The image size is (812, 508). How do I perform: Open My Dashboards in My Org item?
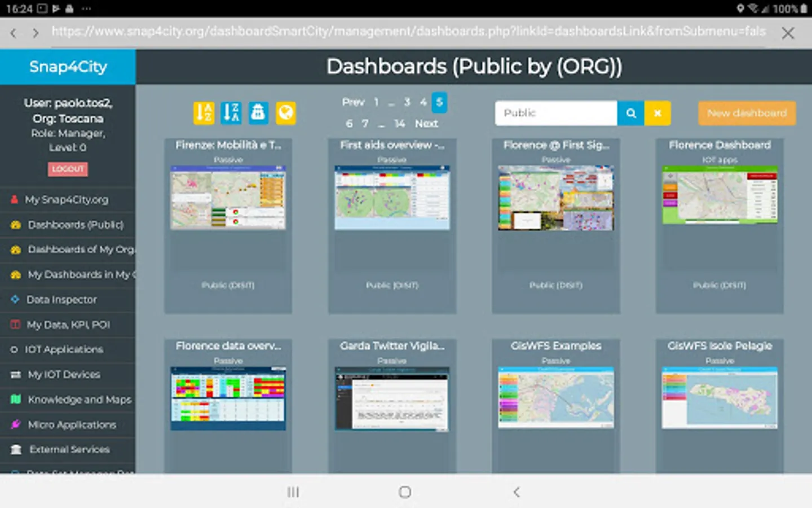coord(68,274)
